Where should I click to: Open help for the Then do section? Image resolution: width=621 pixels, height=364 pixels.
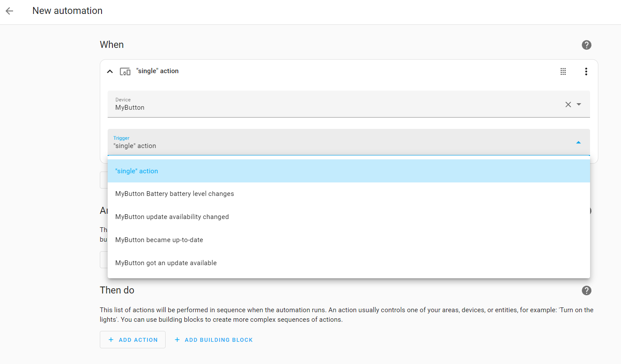tap(587, 290)
